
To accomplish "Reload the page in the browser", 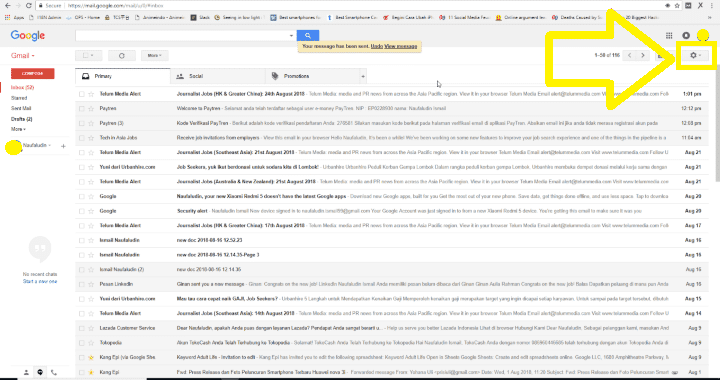I will [x=28, y=6].
